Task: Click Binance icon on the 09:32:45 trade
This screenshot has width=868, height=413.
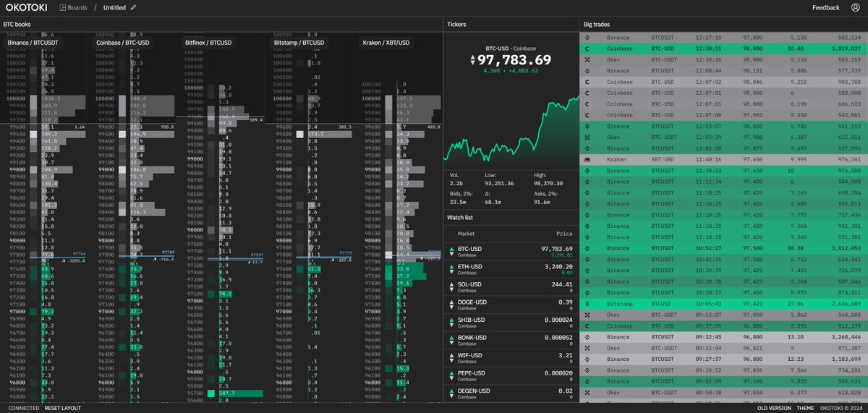Action: [x=588, y=337]
